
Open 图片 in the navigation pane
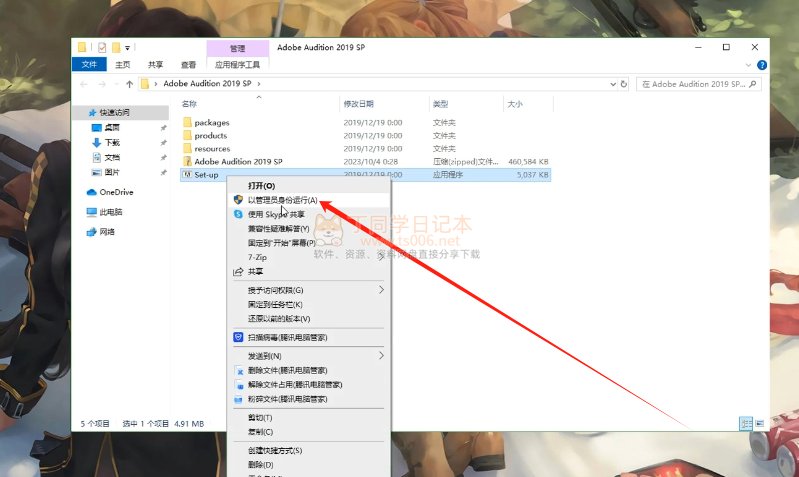pyautogui.click(x=112, y=172)
